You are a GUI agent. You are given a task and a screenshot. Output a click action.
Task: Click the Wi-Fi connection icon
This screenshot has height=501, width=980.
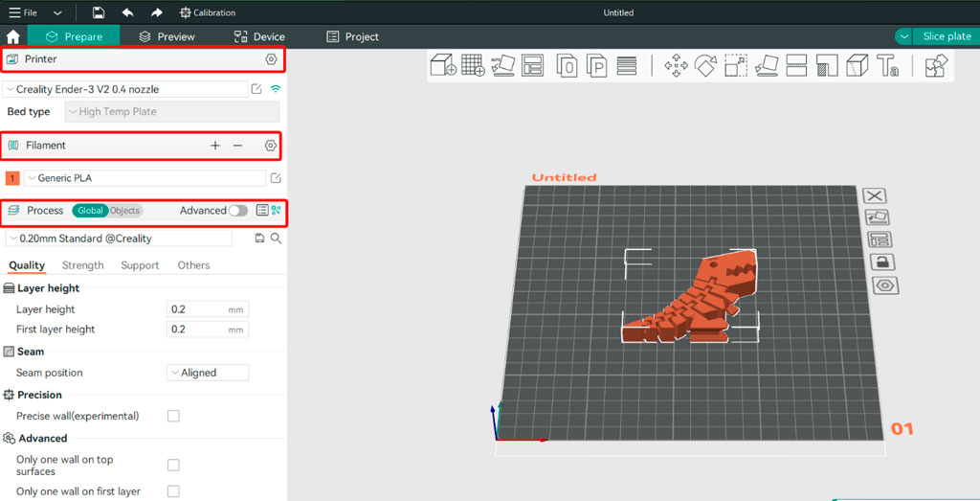click(275, 89)
